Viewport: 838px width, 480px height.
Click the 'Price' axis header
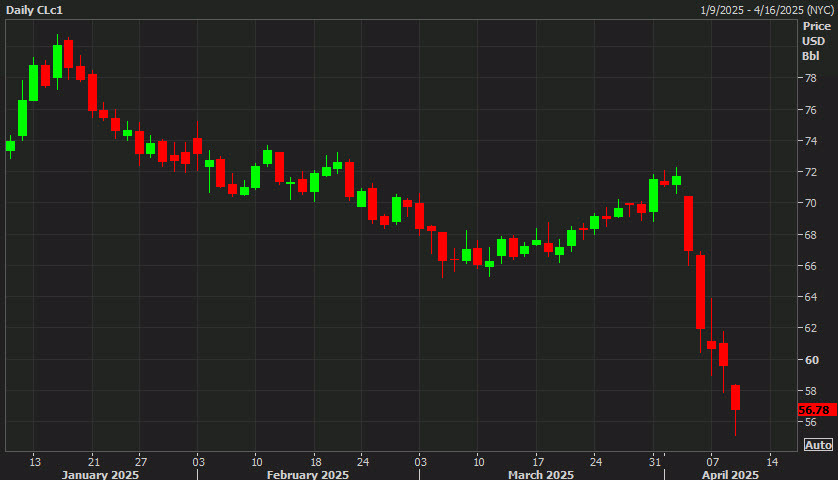tap(817, 26)
